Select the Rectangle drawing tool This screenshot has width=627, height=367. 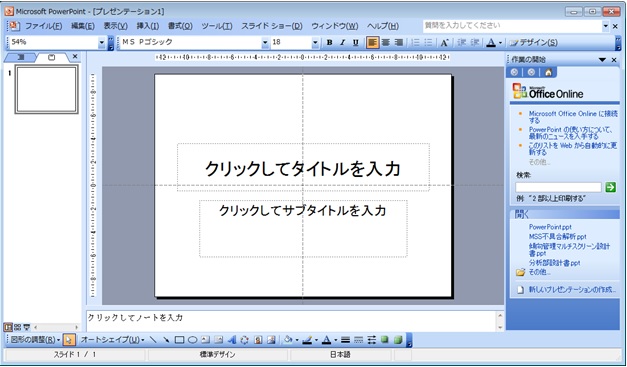click(180, 340)
